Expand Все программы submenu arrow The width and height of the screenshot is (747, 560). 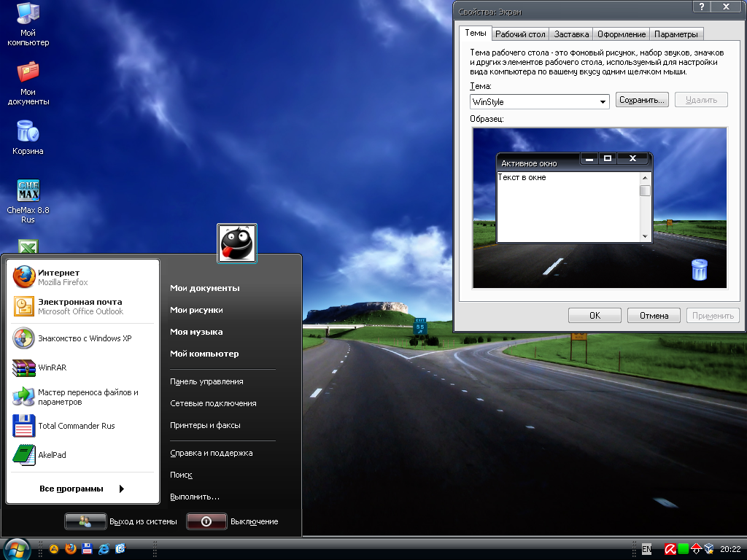(x=122, y=489)
